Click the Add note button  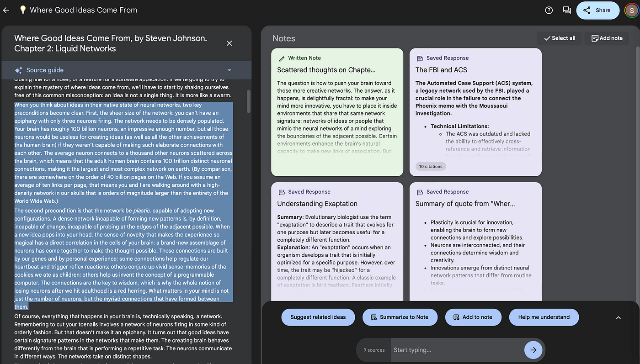[x=607, y=38]
